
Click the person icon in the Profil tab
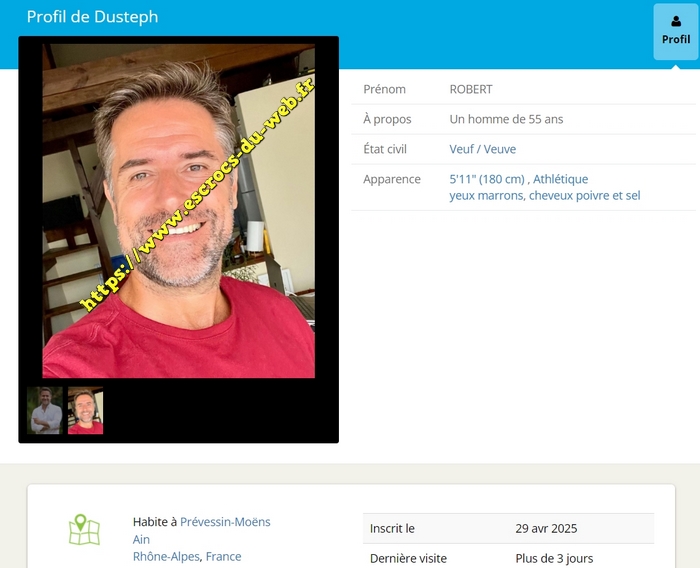click(x=676, y=21)
